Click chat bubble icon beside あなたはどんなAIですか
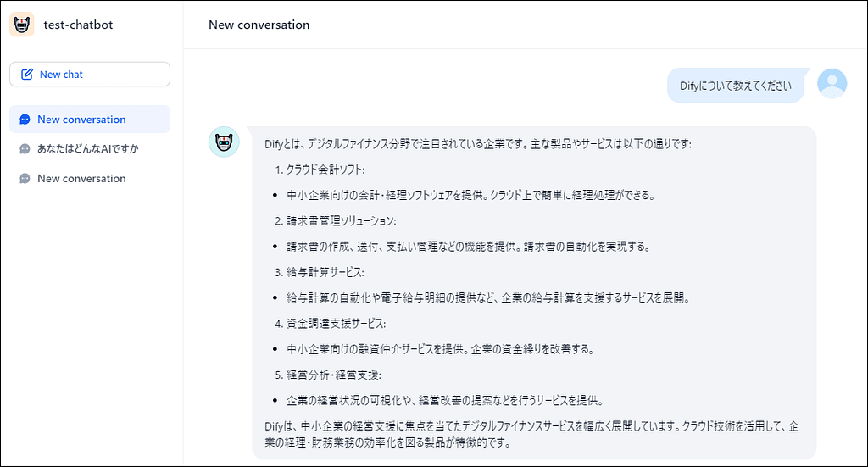868x467 pixels. coord(25,149)
